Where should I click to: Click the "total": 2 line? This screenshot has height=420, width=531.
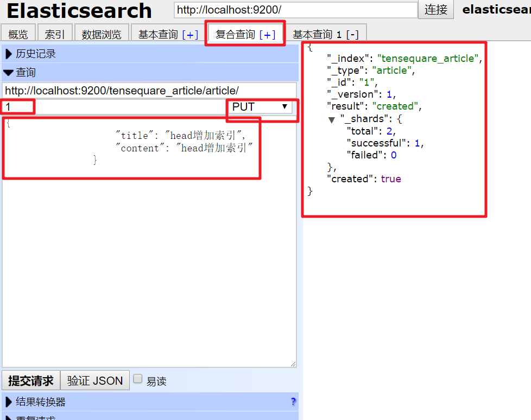371,131
